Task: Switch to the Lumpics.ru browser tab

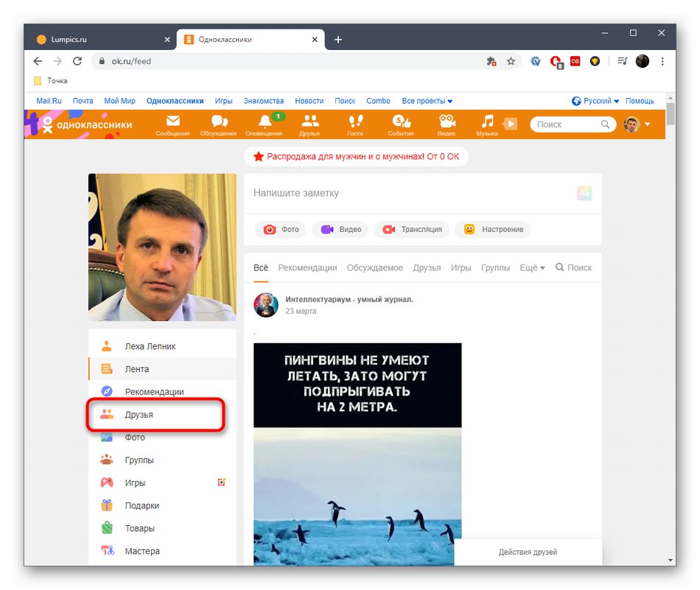Action: pos(102,39)
